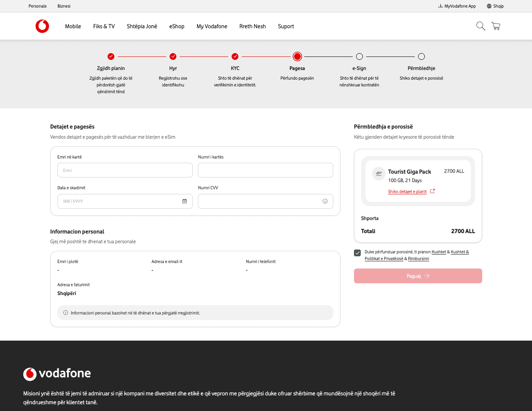Click the 'Detajet e pagesës' heading
The image size is (532, 411).
72,126
